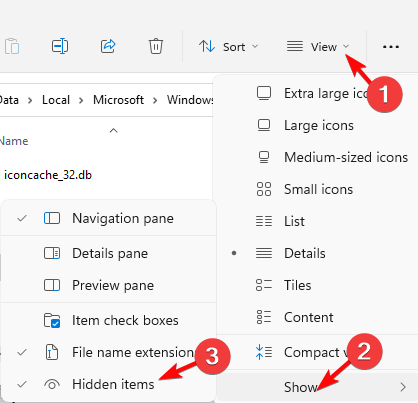Click the Details pane icon
The height and width of the screenshot is (403, 418).
coord(52,253)
